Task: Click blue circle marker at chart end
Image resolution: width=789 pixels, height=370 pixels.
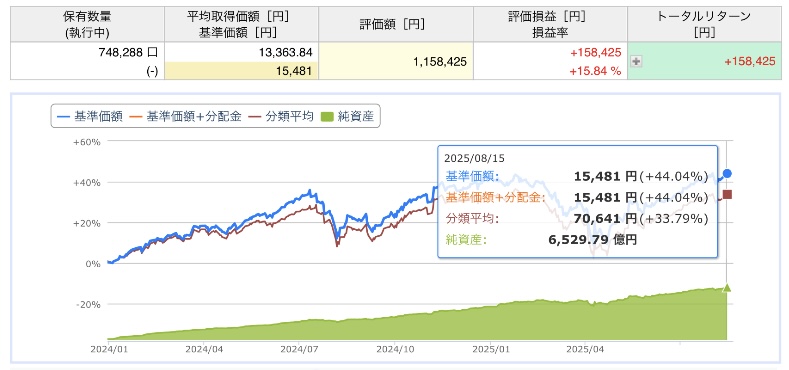Action: pos(727,174)
